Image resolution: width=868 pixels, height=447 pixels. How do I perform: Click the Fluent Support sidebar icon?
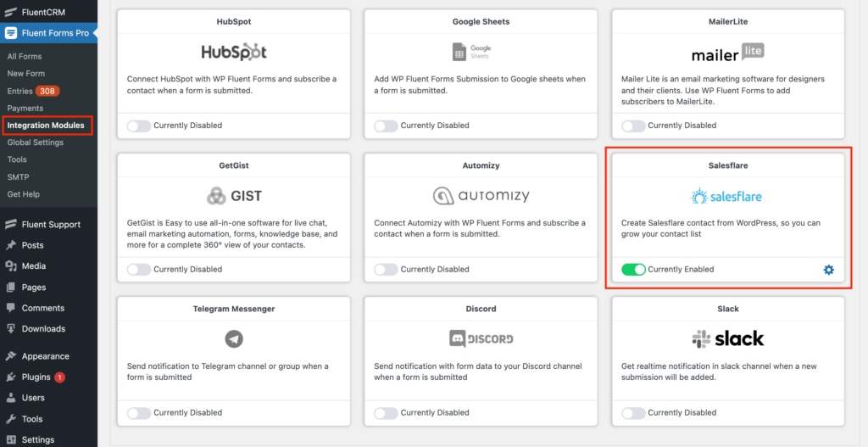[x=10, y=224]
